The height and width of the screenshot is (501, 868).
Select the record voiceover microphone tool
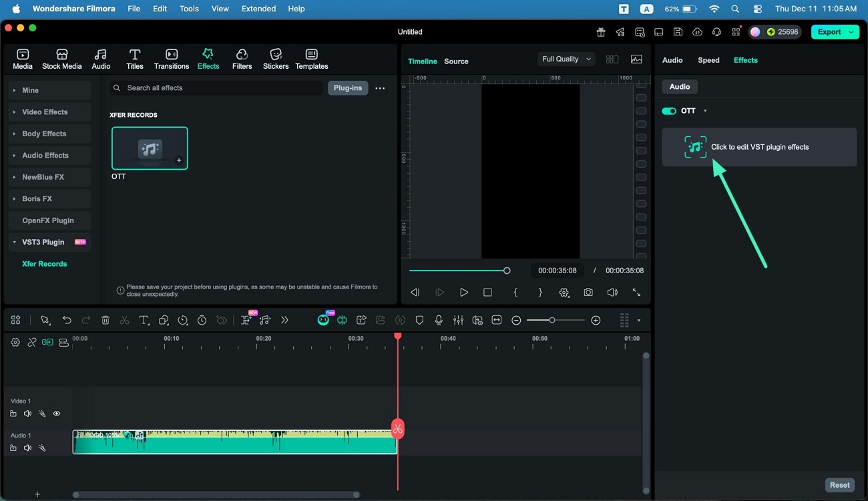point(439,320)
